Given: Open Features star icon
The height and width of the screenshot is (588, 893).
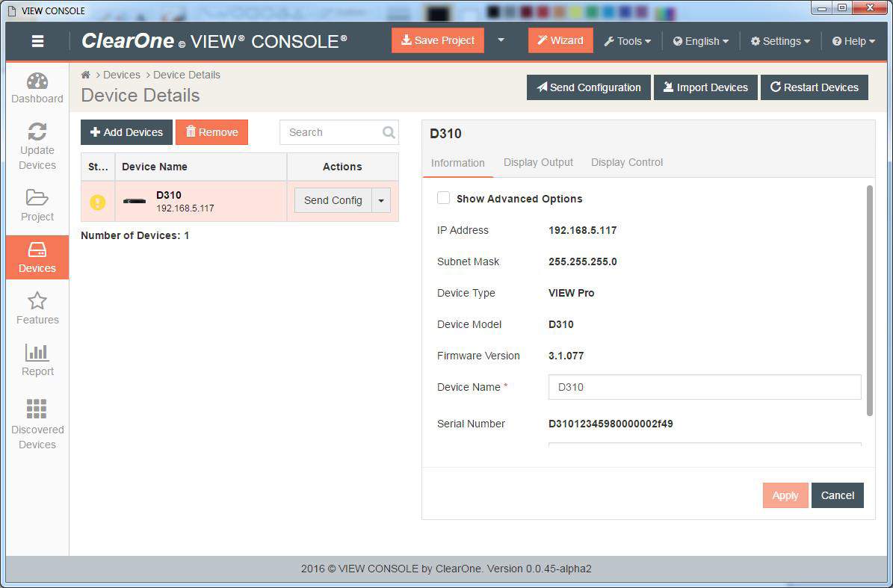Looking at the screenshot, I should coord(37,301).
